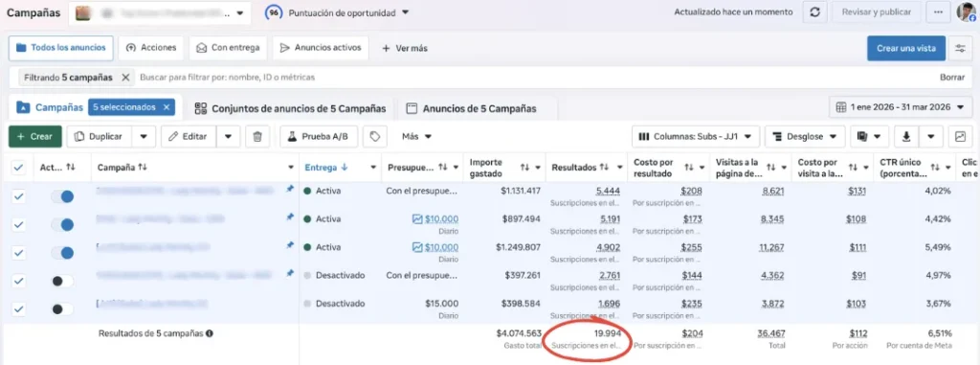This screenshot has width=980, height=365.
Task: Turn on the campaign with $398.584 spent
Action: coord(62,309)
